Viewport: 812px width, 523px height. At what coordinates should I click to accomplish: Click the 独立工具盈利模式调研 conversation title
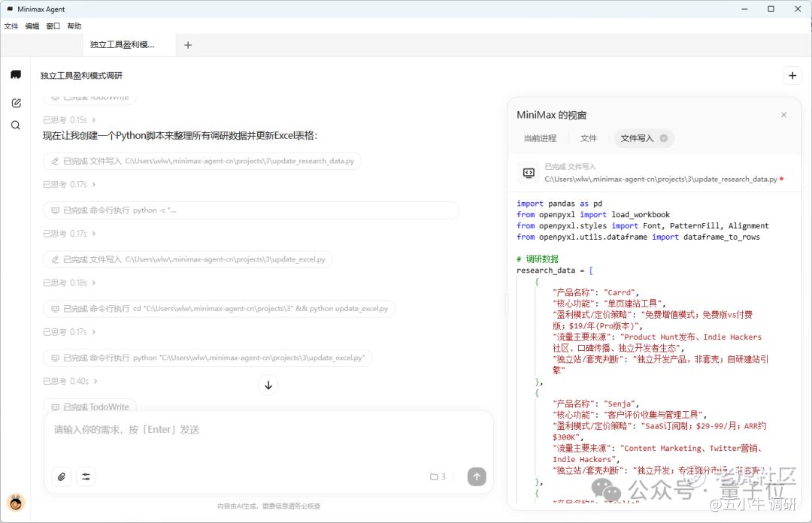[81, 76]
